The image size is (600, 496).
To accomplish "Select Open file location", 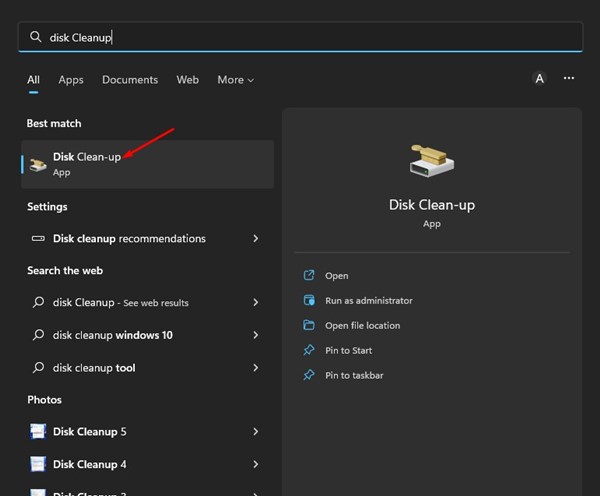I will [362, 325].
